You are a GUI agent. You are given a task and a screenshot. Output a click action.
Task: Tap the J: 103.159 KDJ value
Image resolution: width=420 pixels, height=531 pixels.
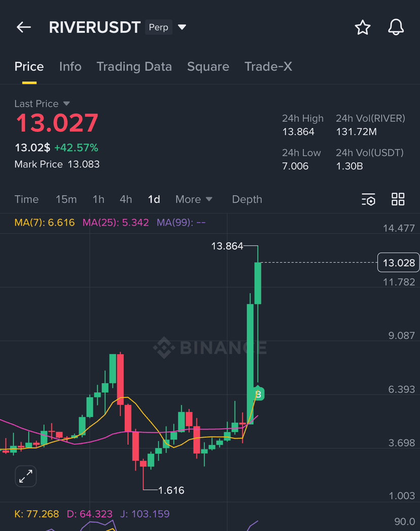145,514
